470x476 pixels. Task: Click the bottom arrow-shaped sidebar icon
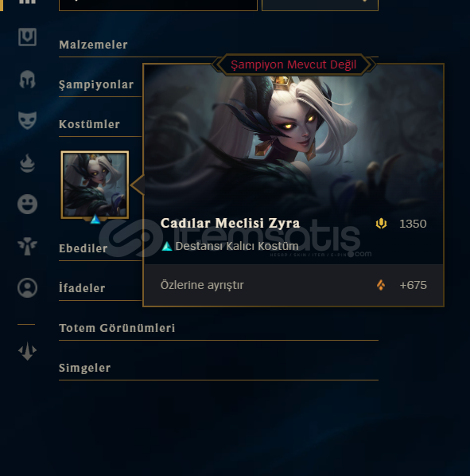coord(27,351)
